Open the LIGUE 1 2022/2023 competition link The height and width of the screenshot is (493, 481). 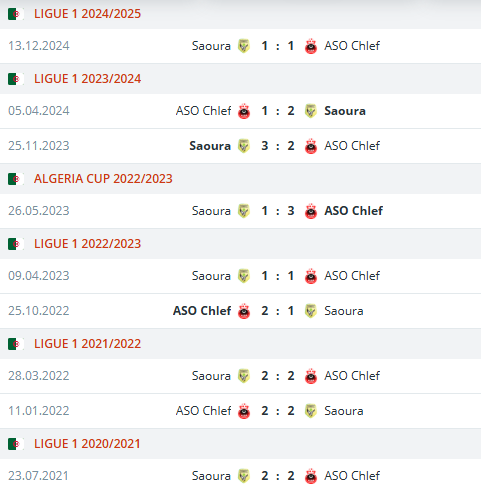pos(87,244)
